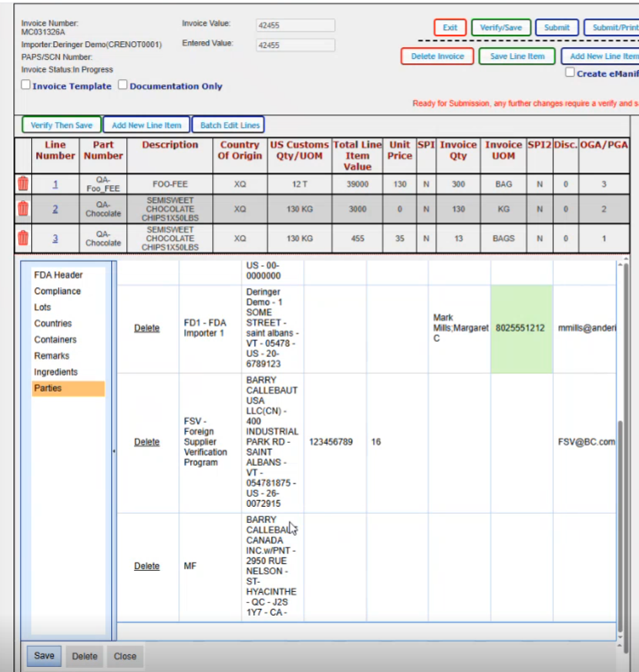Image resolution: width=639 pixels, height=672 pixels.
Task: Select the Compliance section
Action: pyautogui.click(x=57, y=291)
